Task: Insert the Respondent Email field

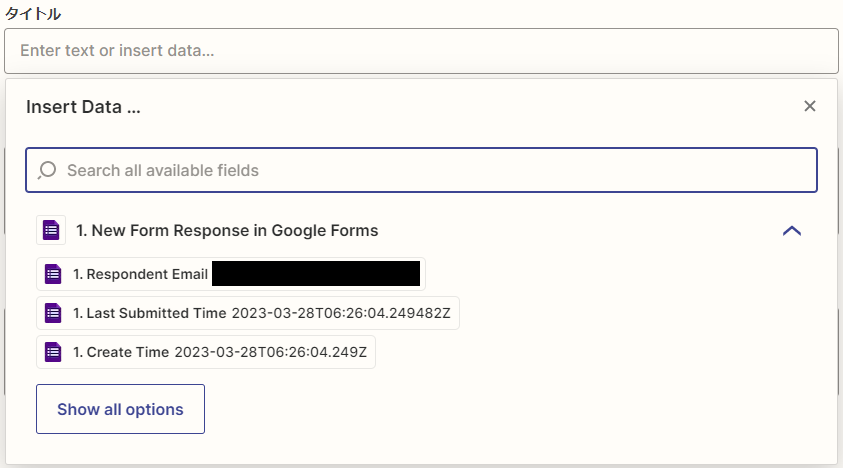Action: pos(231,274)
